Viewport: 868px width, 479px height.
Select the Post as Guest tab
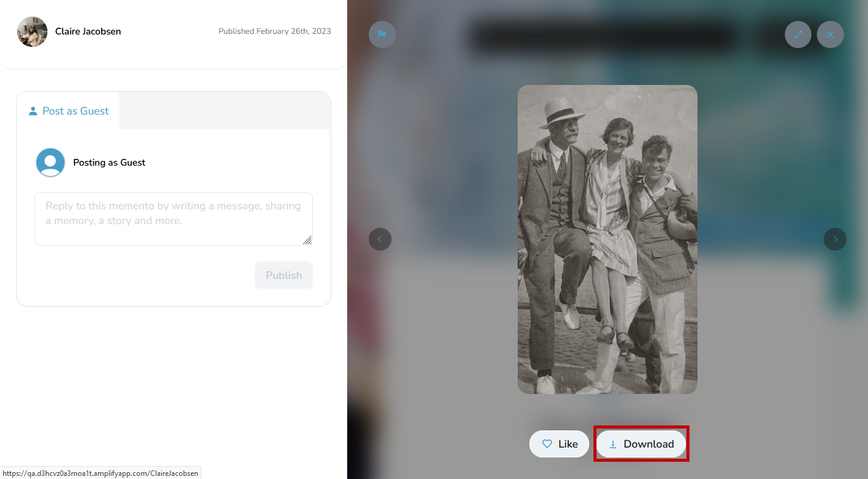pyautogui.click(x=68, y=111)
